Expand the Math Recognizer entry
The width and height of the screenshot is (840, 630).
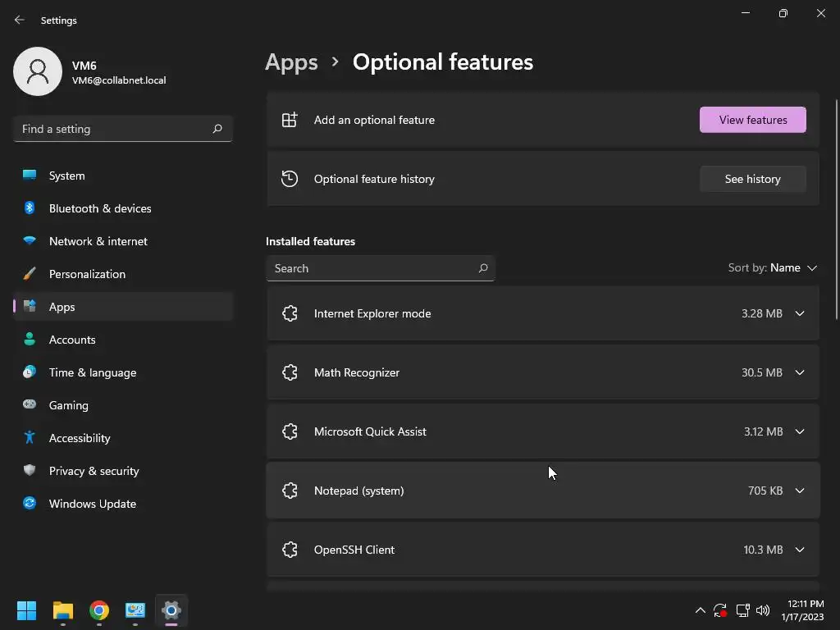[x=800, y=372]
